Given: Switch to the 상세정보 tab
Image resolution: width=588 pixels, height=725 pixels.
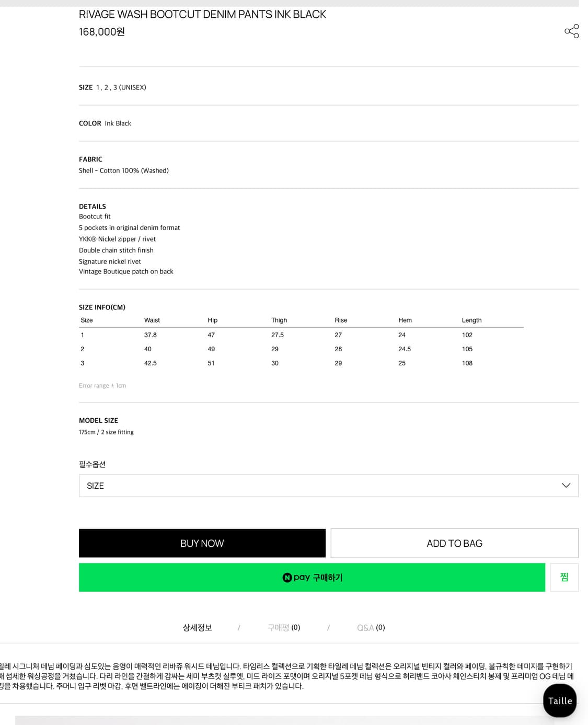Looking at the screenshot, I should (197, 627).
